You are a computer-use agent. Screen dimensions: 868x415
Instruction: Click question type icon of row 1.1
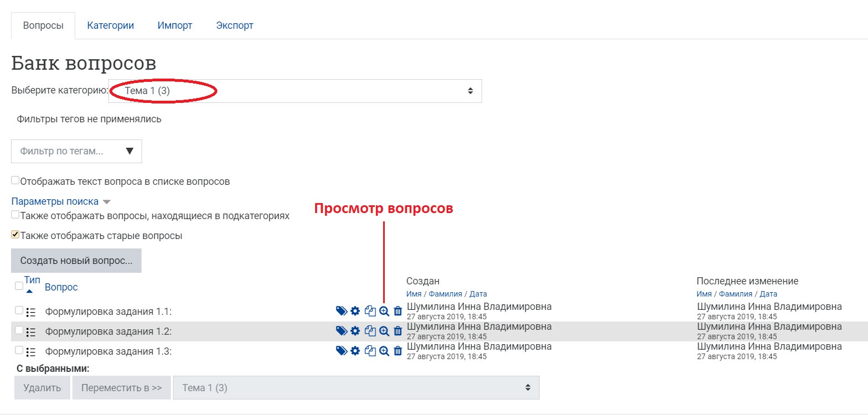[31, 312]
